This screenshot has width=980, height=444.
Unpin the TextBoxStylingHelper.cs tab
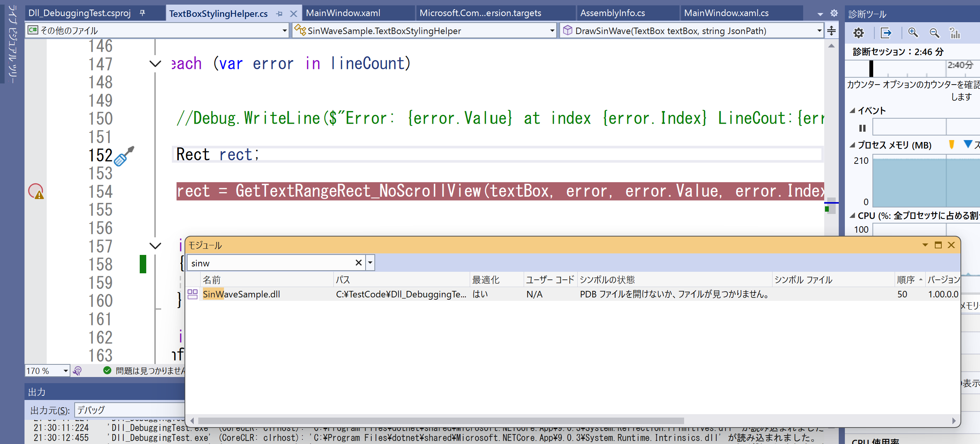[279, 13]
